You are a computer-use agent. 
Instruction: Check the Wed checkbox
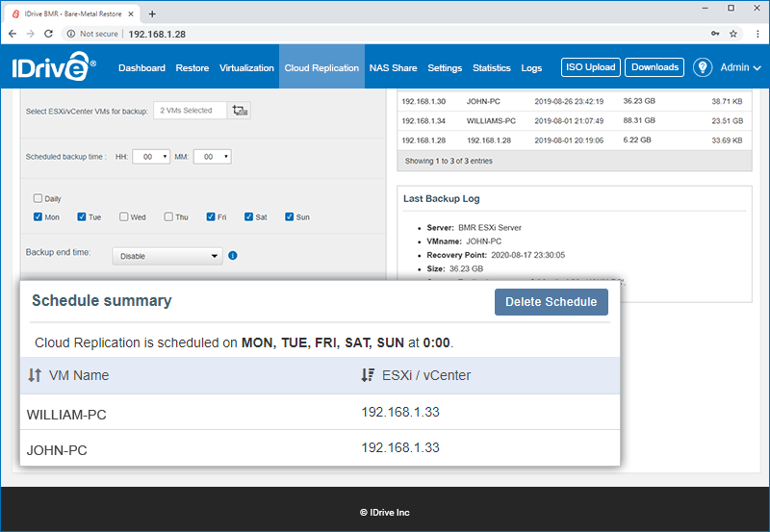(124, 216)
